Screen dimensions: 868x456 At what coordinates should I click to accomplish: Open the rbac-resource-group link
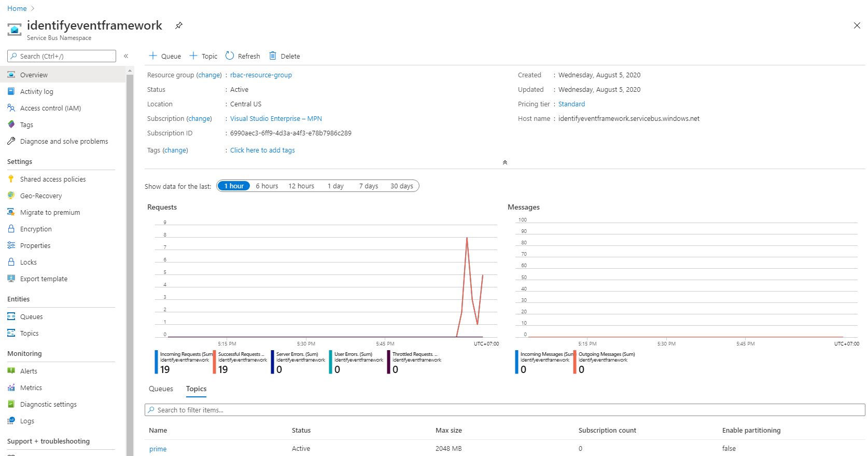[x=261, y=75]
